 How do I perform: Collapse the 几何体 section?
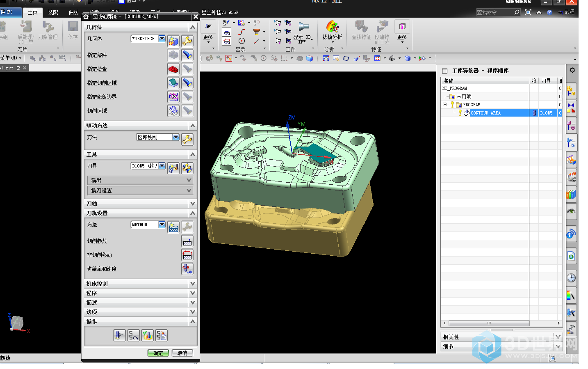193,27
